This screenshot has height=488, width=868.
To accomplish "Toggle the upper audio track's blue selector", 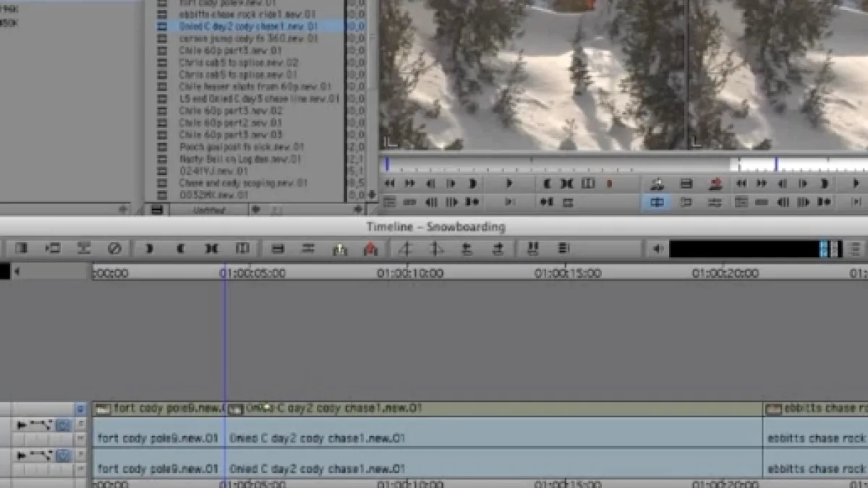I will pyautogui.click(x=63, y=425).
